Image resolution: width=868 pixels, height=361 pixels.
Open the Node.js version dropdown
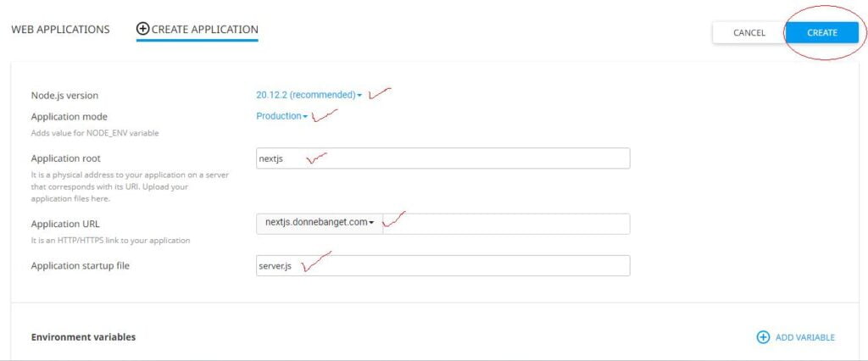(x=309, y=95)
